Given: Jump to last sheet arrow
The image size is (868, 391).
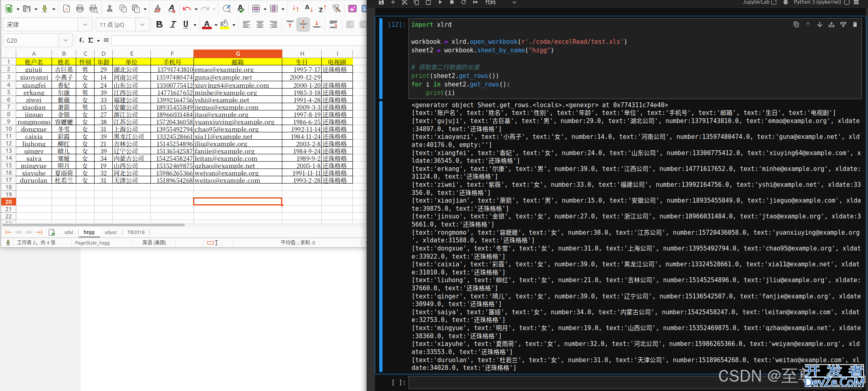Looking at the screenshot, I should pos(39,232).
